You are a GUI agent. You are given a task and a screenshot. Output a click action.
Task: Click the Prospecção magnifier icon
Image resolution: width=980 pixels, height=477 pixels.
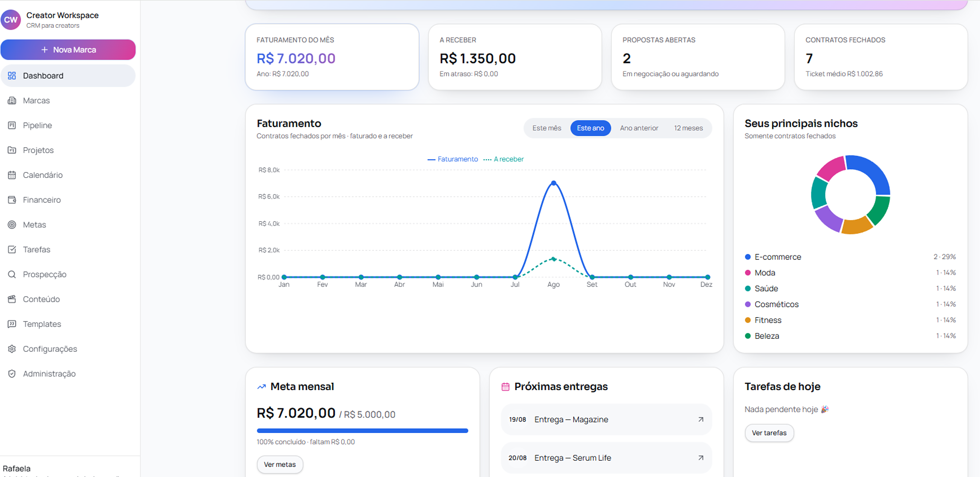click(12, 274)
